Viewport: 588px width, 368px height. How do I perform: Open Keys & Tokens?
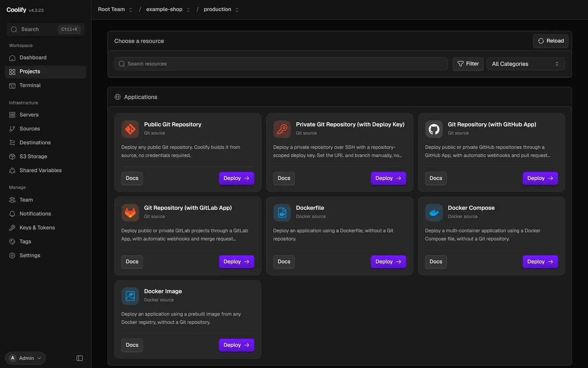tap(46, 228)
